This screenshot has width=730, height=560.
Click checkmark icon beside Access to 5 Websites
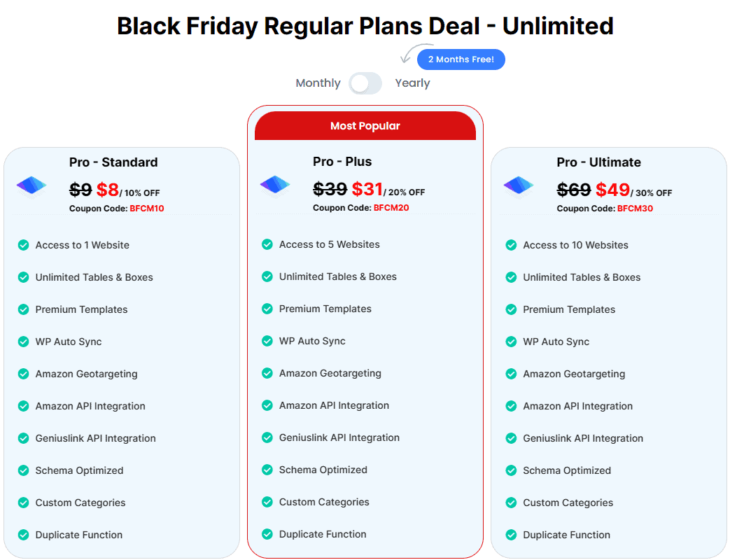(267, 244)
